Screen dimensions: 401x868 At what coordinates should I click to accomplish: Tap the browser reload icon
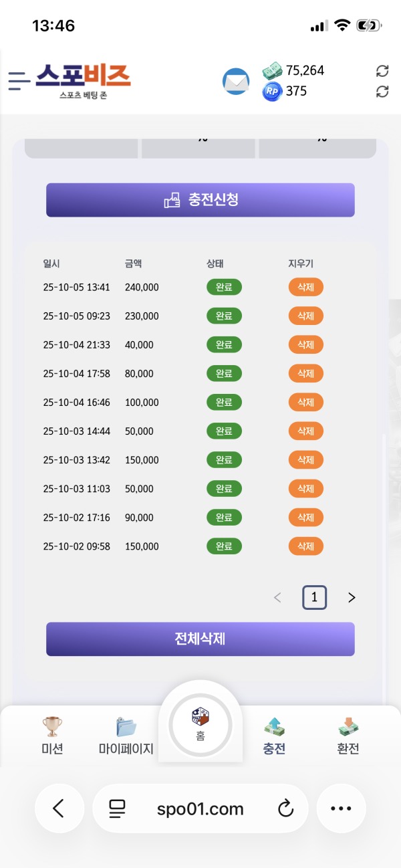[x=286, y=808]
